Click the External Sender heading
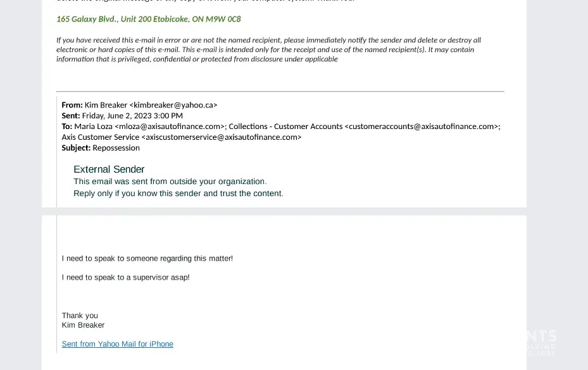The image size is (588, 370). tap(109, 170)
